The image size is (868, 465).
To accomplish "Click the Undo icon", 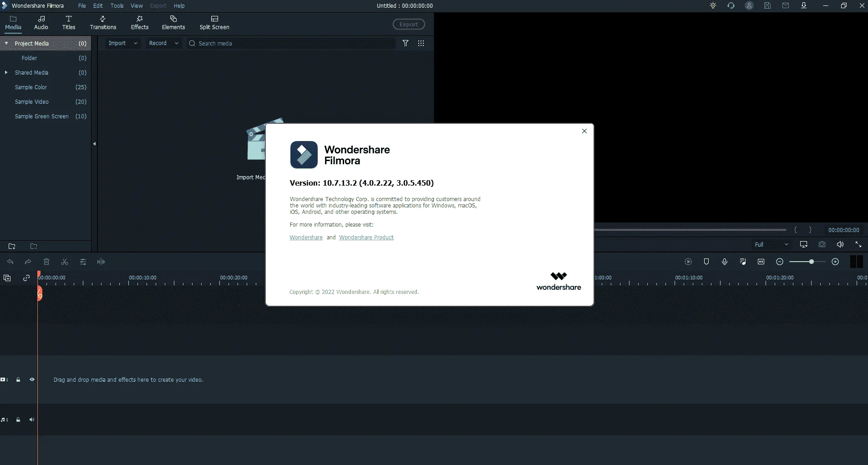I will click(10, 262).
